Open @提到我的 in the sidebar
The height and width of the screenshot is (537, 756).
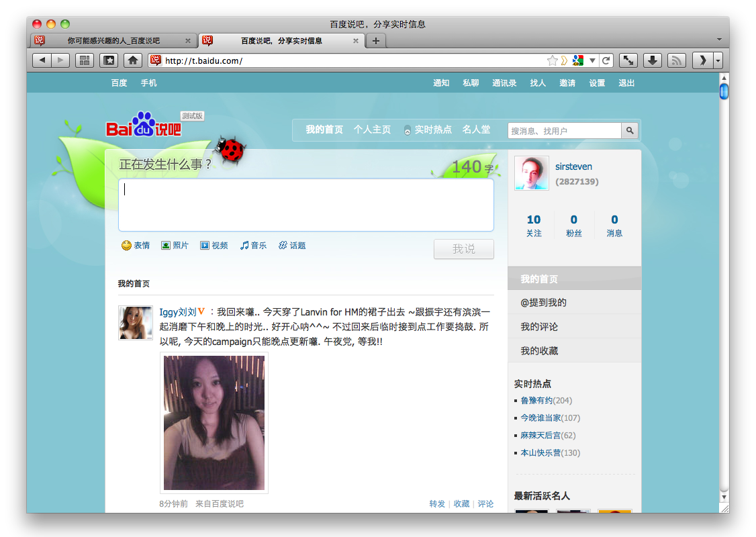[575, 302]
